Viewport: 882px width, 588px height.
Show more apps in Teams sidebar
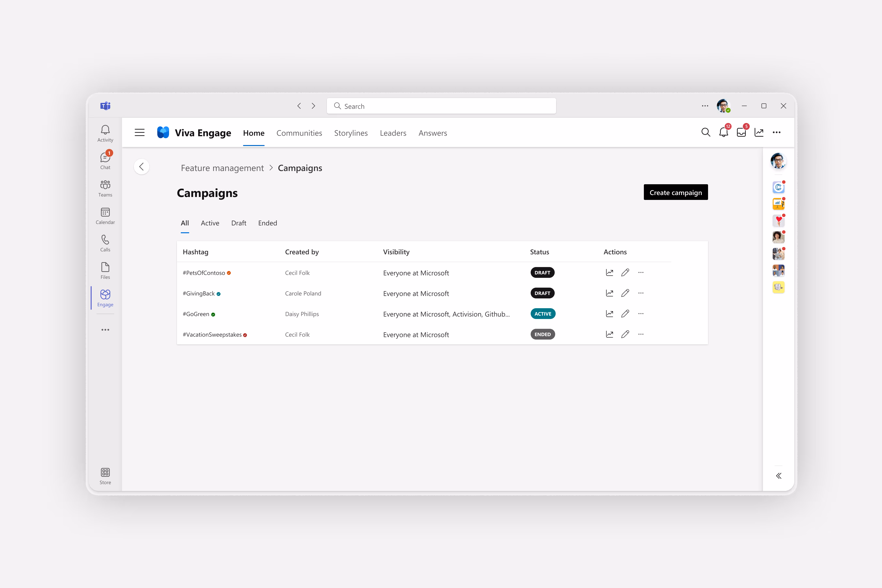pyautogui.click(x=105, y=330)
